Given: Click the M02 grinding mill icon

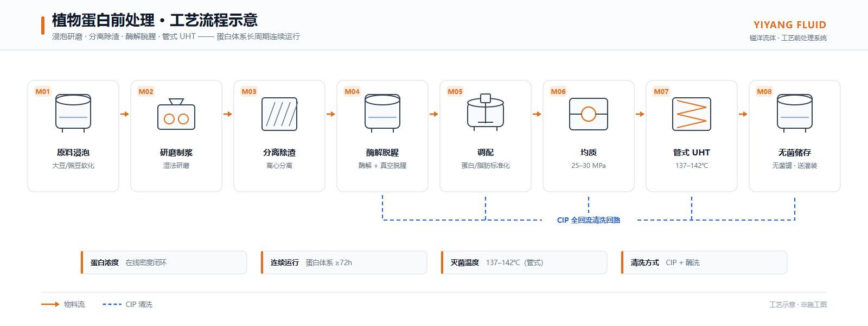Looking at the screenshot, I should (x=176, y=114).
